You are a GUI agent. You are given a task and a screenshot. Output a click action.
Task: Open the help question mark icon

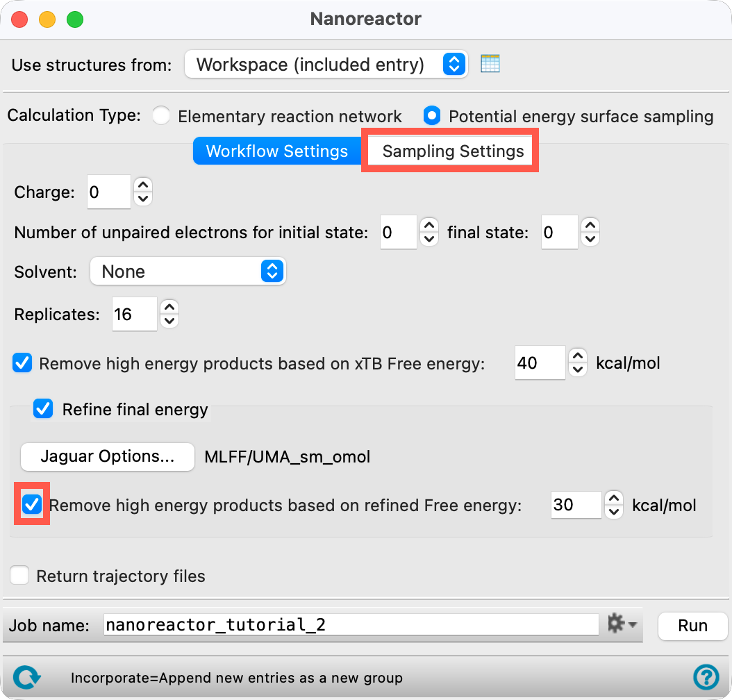706,676
